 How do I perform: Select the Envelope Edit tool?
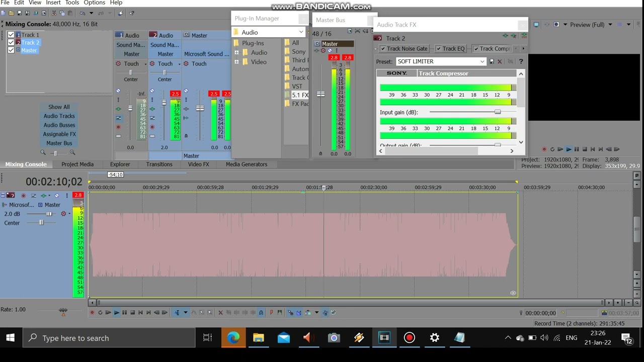(194, 313)
